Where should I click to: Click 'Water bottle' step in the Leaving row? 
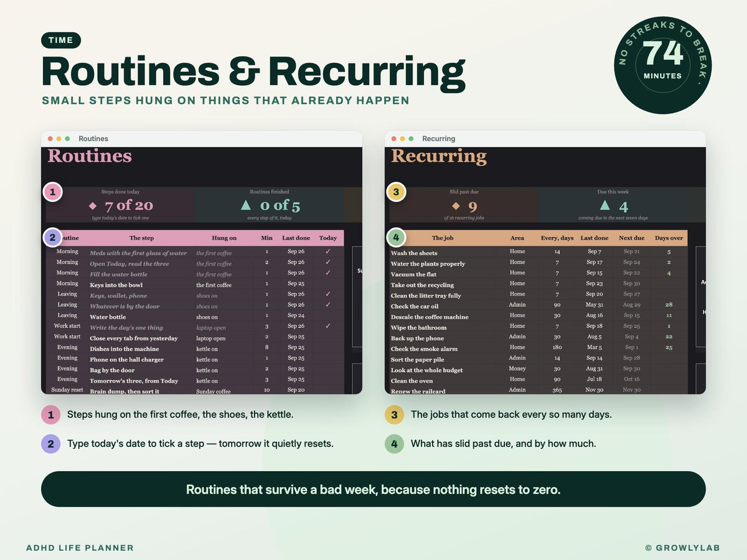(x=108, y=317)
